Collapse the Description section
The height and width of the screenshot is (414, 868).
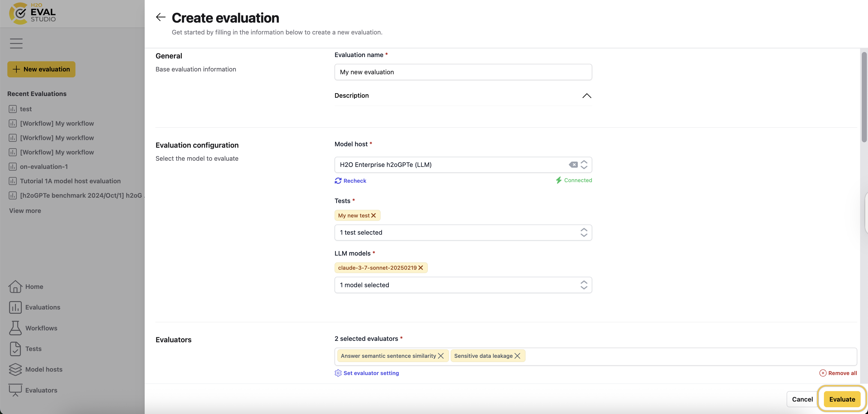tap(586, 96)
